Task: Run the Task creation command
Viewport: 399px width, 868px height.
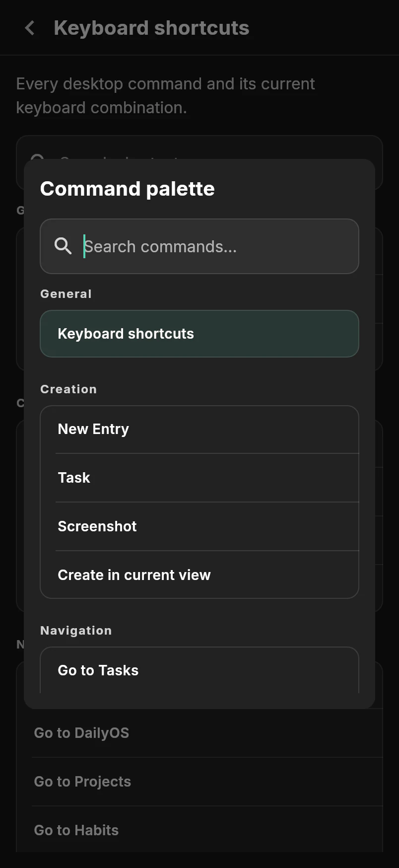Action: coord(199,478)
